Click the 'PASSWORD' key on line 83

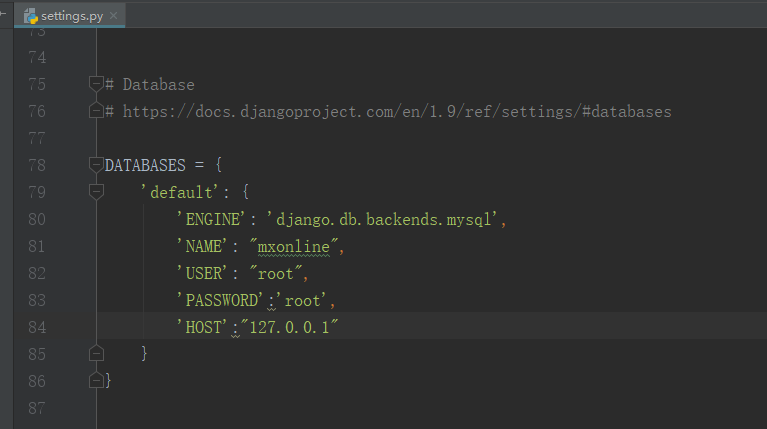point(220,300)
